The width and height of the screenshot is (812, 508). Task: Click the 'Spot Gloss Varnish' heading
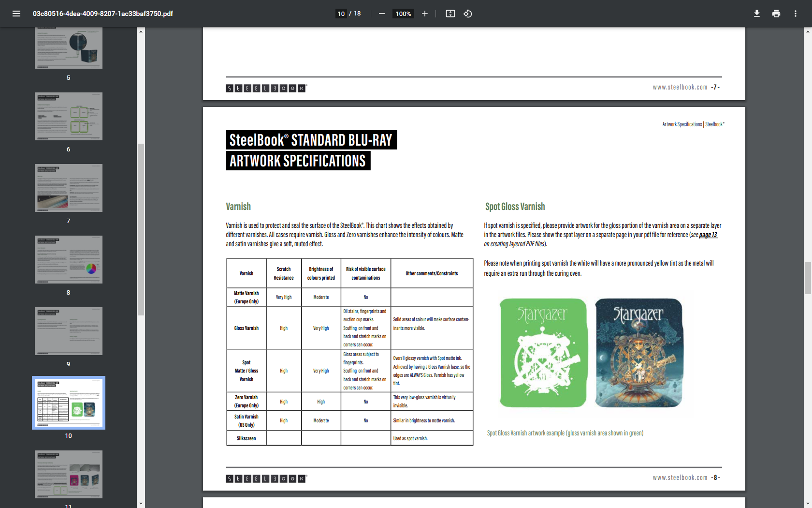tap(515, 207)
